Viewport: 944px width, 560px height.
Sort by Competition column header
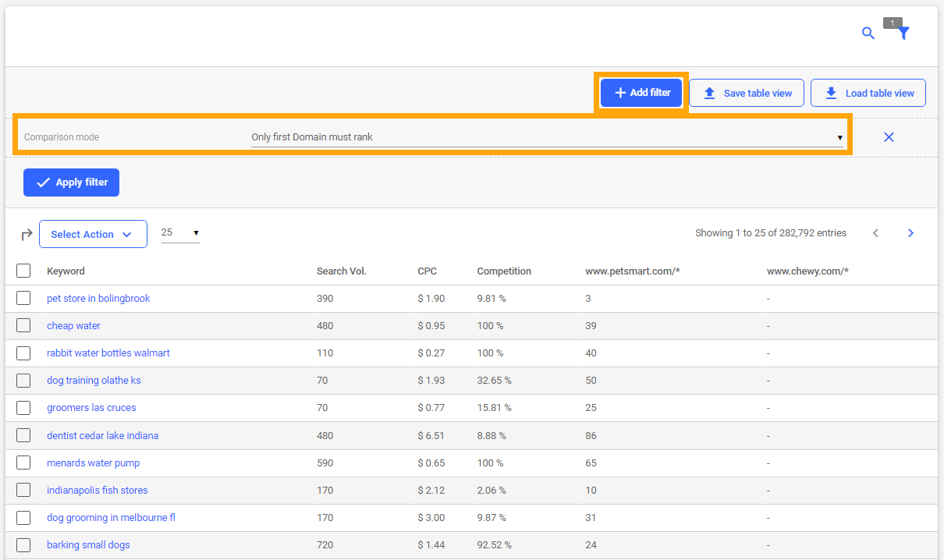pos(504,271)
